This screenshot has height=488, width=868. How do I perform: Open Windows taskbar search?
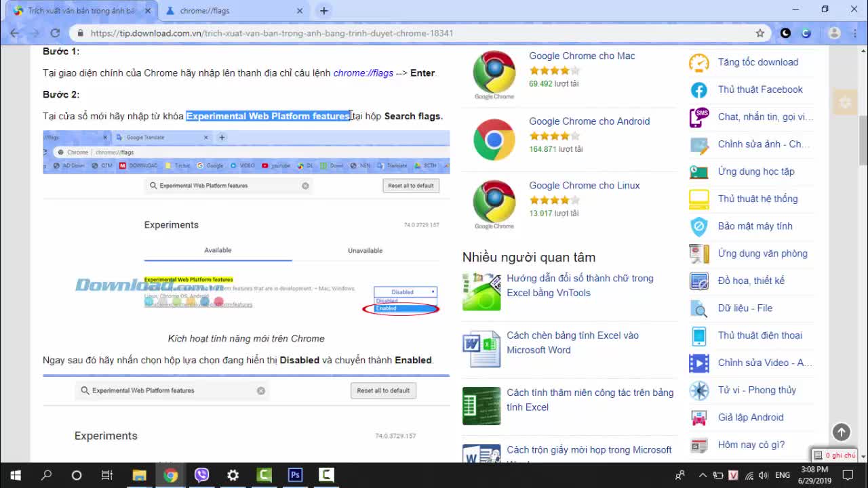(46, 475)
